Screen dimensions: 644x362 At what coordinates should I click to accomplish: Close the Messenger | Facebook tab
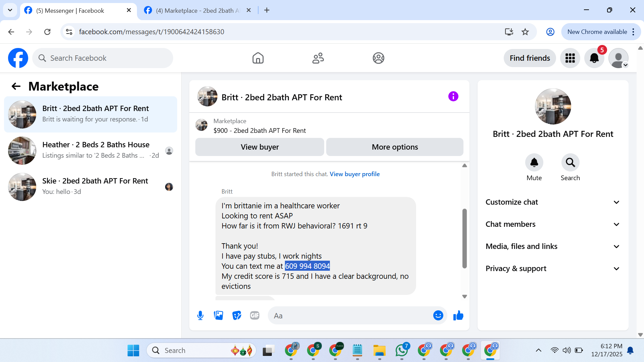pos(129,10)
